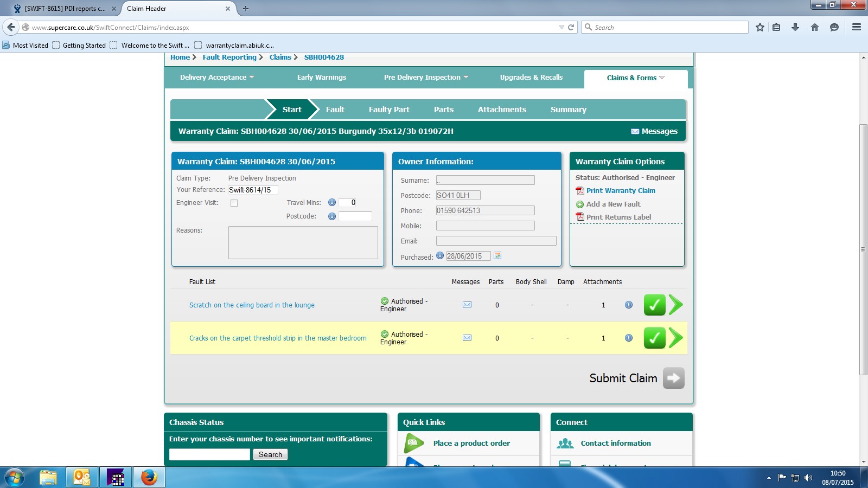Open the Firefox hamburger menu

pos(857,27)
